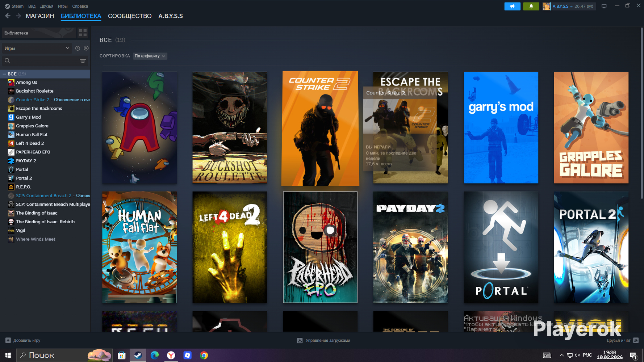This screenshot has width=644, height=362.
Task: Open the Grapples Galore game cover
Action: pyautogui.click(x=591, y=127)
